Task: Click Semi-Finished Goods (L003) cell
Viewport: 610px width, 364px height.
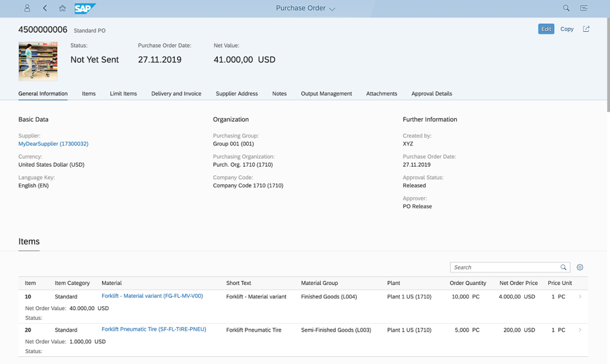Action: coord(336,330)
